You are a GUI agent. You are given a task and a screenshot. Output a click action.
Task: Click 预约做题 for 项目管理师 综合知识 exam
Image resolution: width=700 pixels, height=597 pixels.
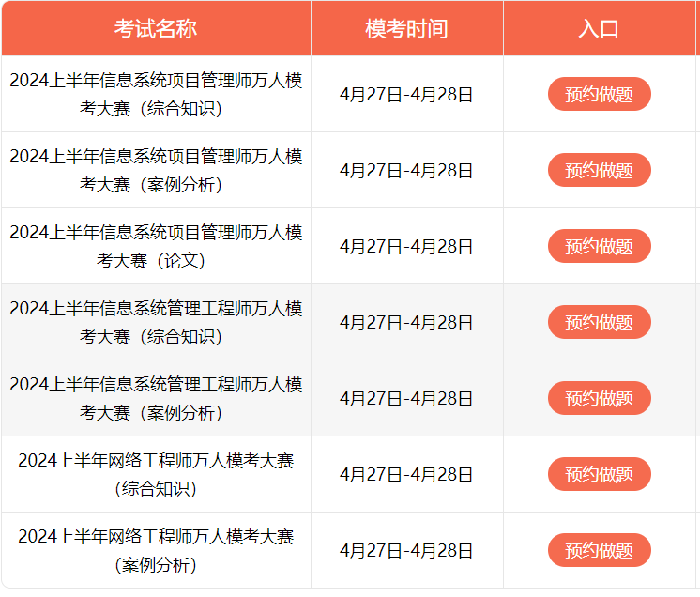pos(599,94)
